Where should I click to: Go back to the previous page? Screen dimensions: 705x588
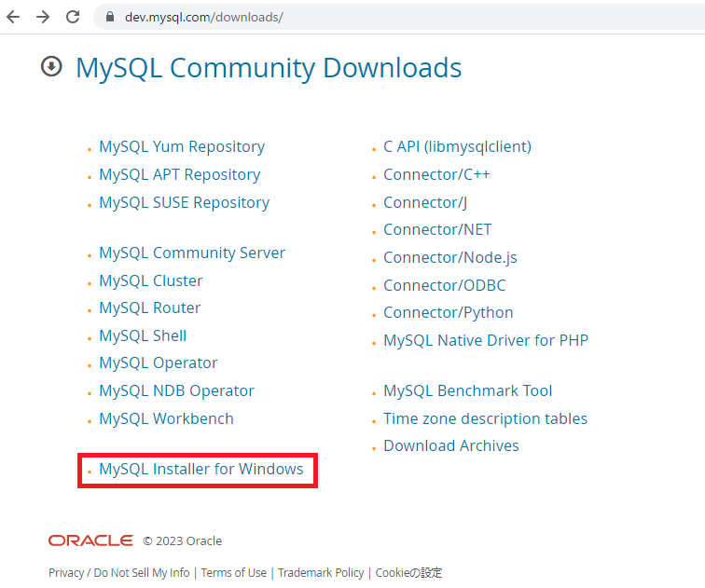pos(13,17)
